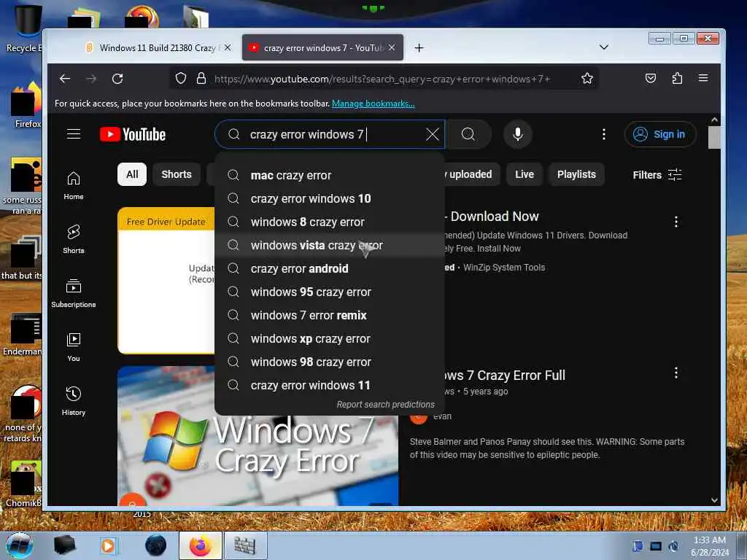Open the media player taskbar icon
The height and width of the screenshot is (560, 747).
(108, 545)
